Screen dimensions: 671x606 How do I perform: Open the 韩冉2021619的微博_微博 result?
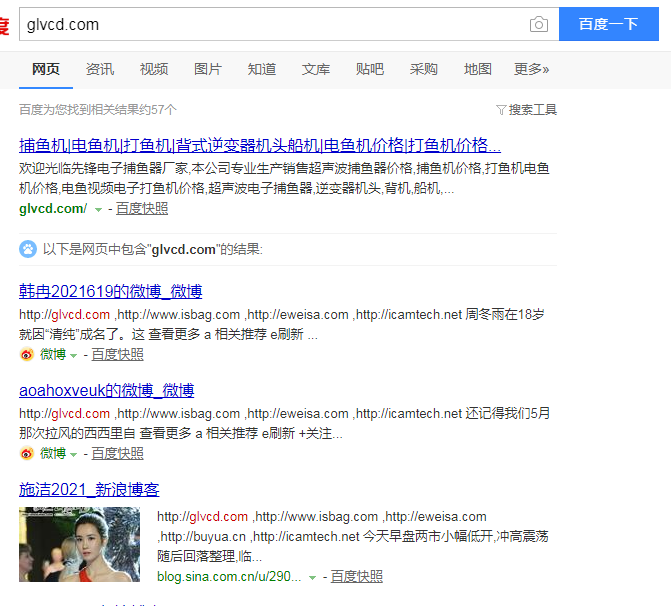pos(110,291)
